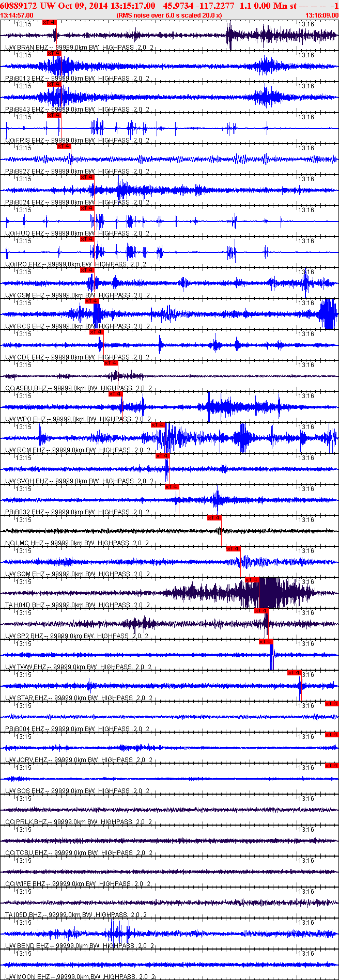
Task: Click event ID 60889172 in header
Action: pos(18,6)
